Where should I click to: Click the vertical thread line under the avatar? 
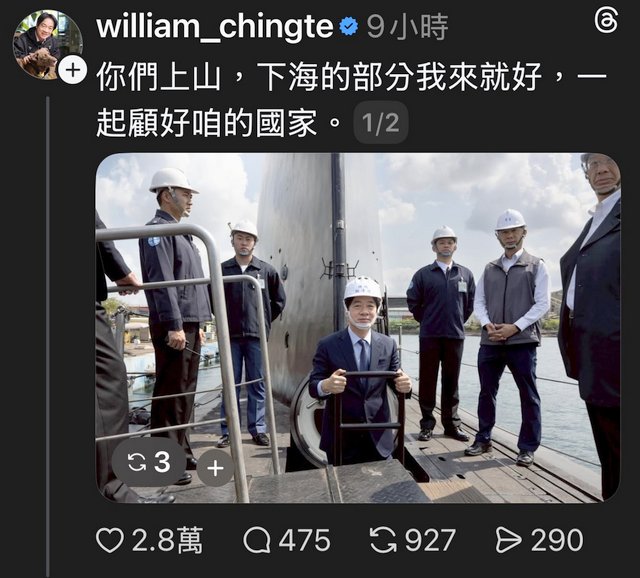(48, 337)
